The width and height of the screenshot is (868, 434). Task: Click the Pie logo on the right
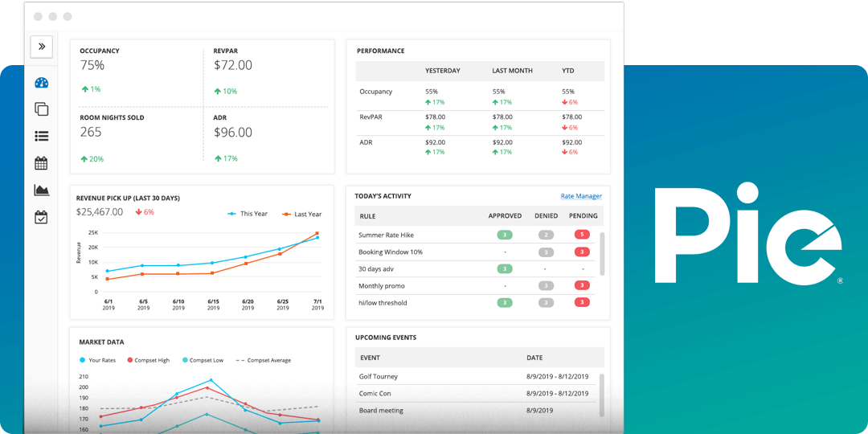click(x=748, y=235)
